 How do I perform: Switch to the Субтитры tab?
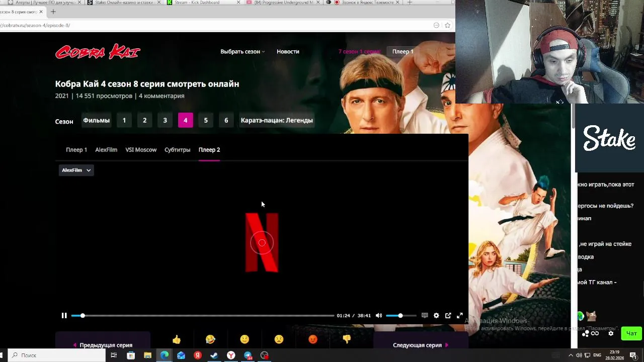pos(177,150)
